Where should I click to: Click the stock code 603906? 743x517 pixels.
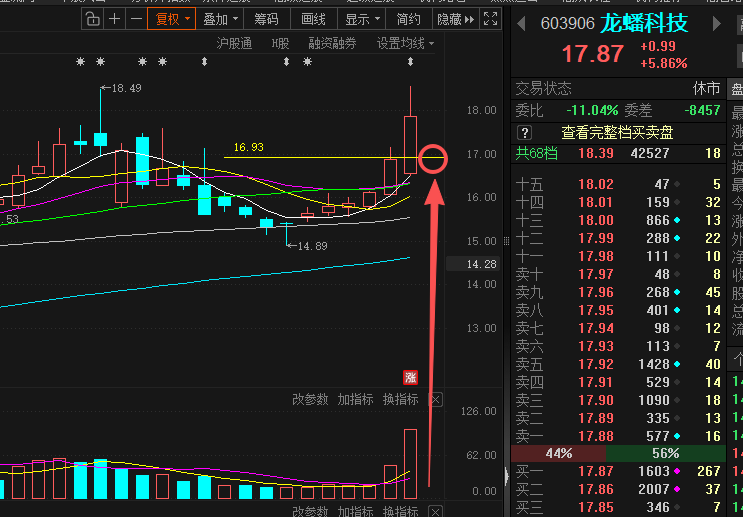[x=567, y=23]
